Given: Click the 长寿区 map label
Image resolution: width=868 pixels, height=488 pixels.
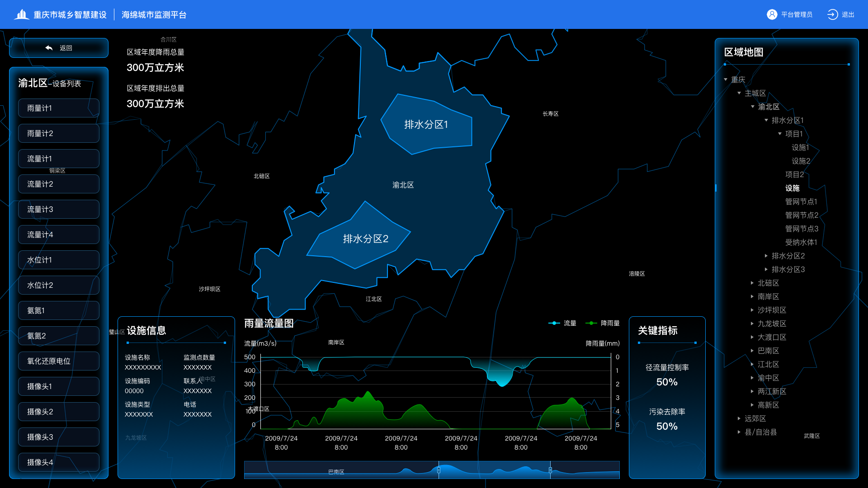Looking at the screenshot, I should 551,114.
